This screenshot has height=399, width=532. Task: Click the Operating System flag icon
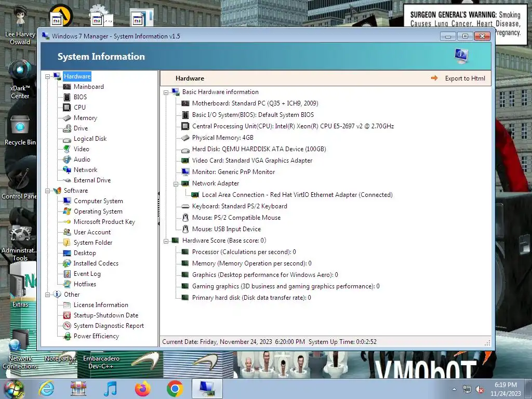67,211
